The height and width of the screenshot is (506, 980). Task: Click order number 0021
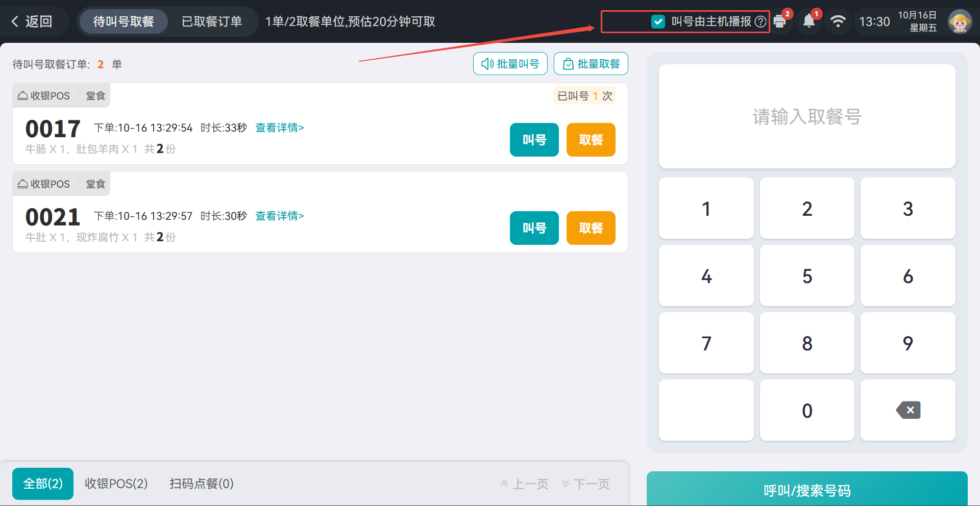[53, 217]
